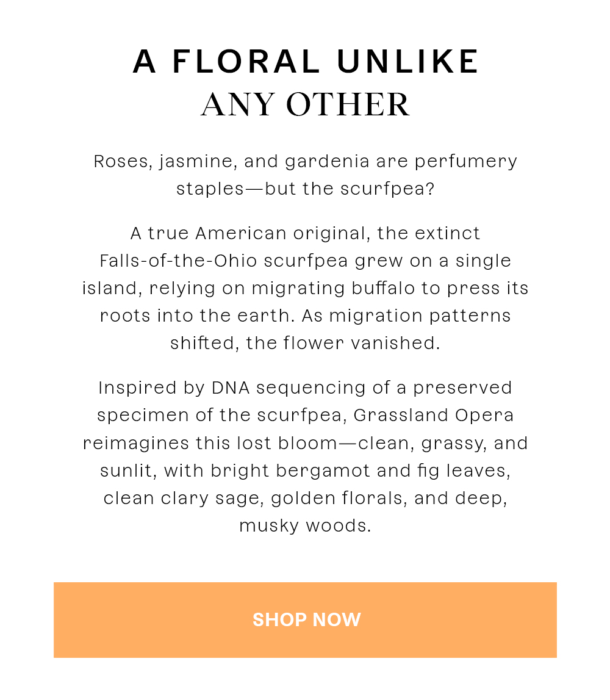
Task: Click the words "golden florals"
Action: (x=337, y=499)
